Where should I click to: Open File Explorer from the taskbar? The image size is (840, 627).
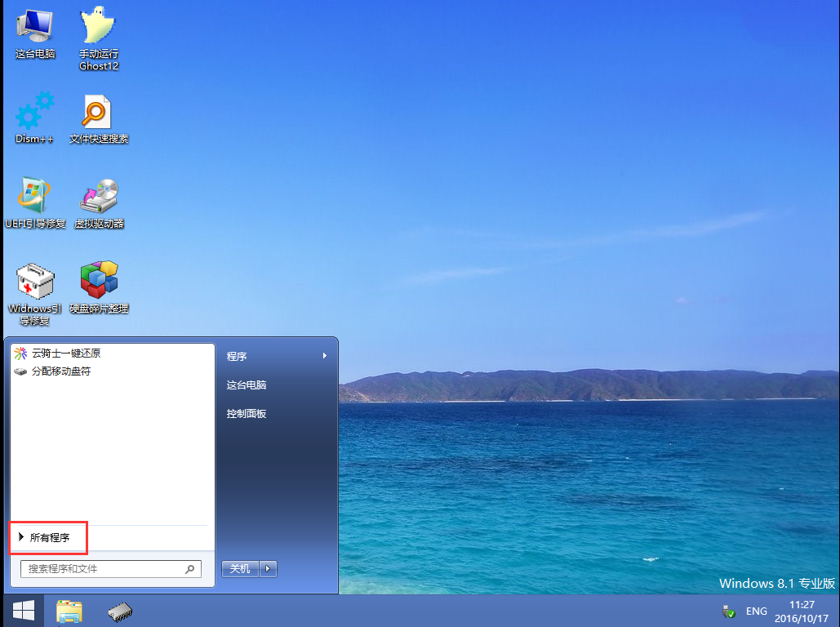[69, 611]
